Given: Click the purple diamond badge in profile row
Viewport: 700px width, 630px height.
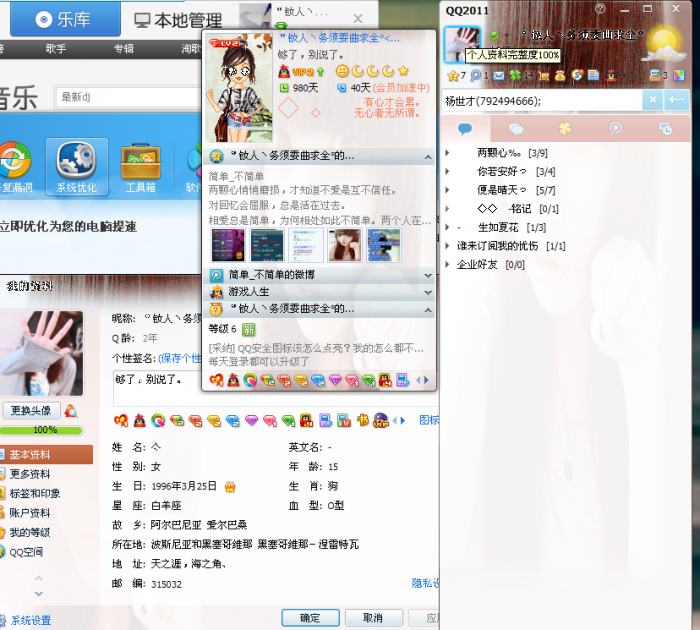Looking at the screenshot, I should [252, 421].
